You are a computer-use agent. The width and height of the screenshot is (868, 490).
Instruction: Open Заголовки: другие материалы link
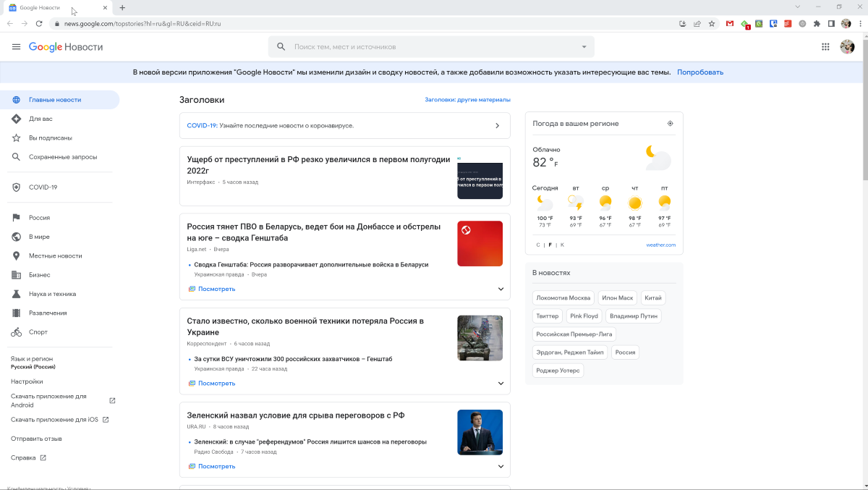[467, 100]
